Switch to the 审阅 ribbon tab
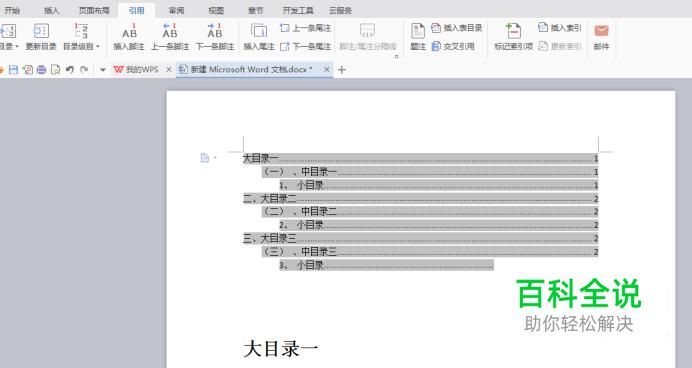 [177, 10]
